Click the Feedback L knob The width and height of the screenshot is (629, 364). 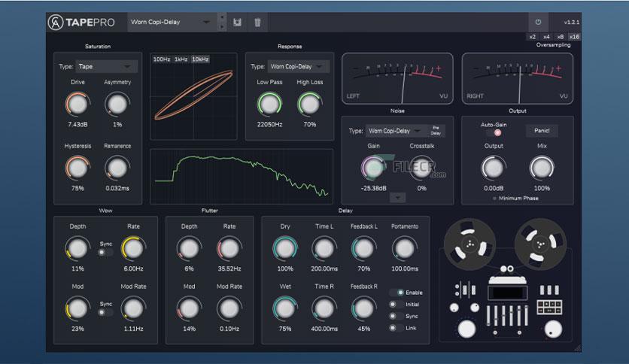(364, 248)
